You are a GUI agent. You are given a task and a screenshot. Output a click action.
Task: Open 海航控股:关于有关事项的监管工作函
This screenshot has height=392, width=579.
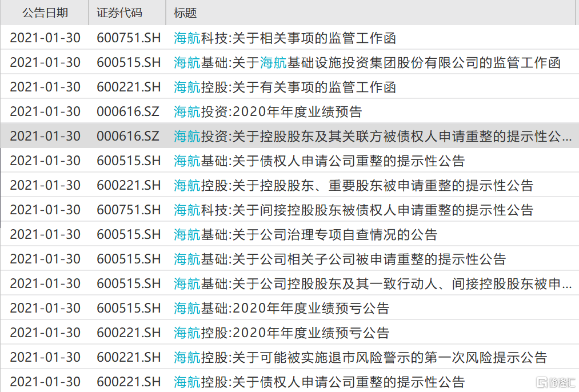tap(285, 87)
